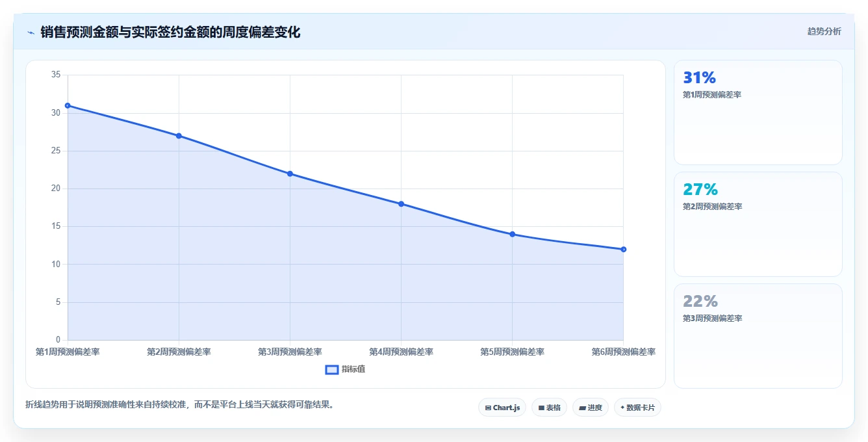This screenshot has height=442, width=868.
Task: Open the 31% 第1周预测偏差率 card
Action: [758, 112]
